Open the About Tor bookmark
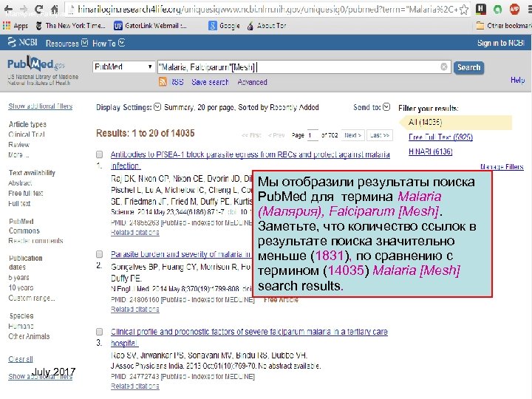Screen dimensions: 532x399 pos(266,26)
